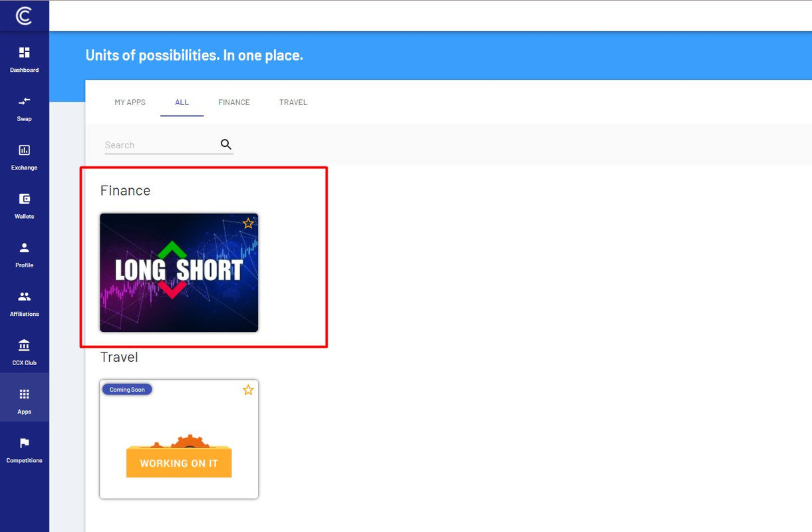
Task: Open the Competitions page
Action: 24,450
